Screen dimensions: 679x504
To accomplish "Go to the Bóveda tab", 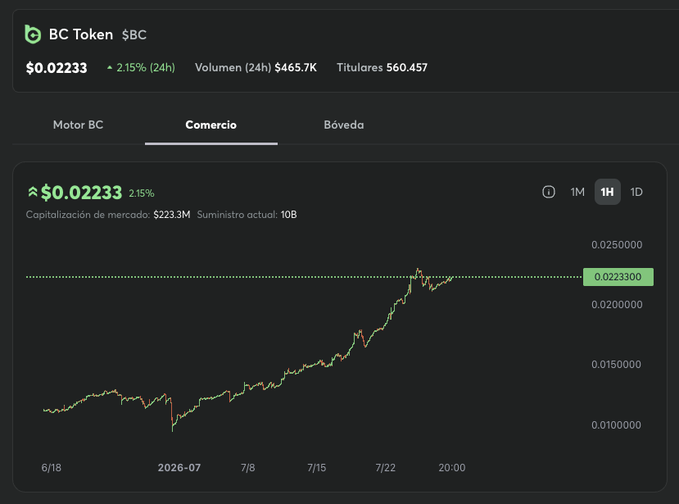I will 344,125.
